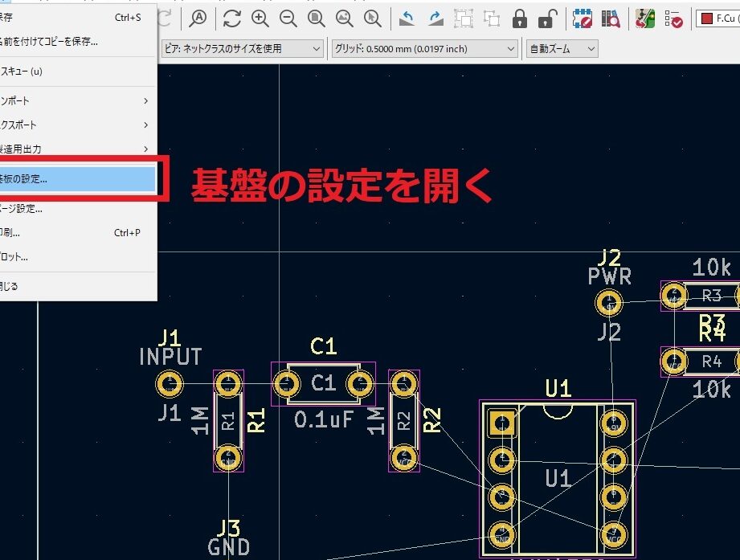Screen dimensions: 740x560
Task: Refresh the board view
Action: (232, 18)
